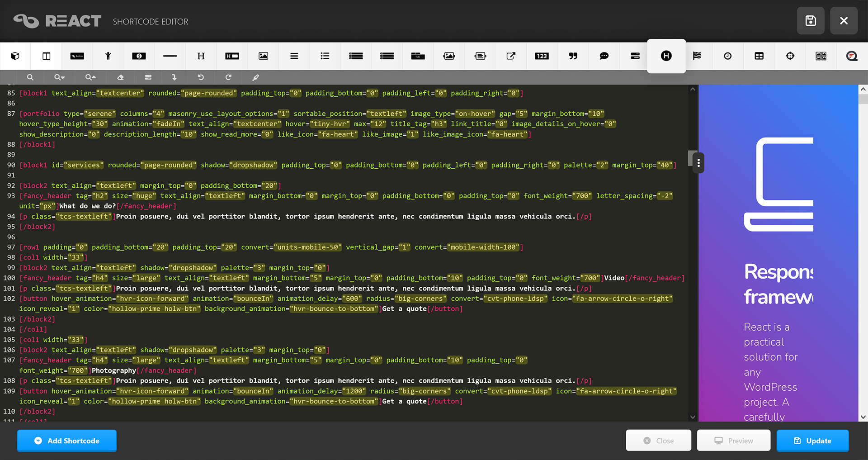Click the external link shortcode icon
The height and width of the screenshot is (460, 868).
click(x=511, y=56)
